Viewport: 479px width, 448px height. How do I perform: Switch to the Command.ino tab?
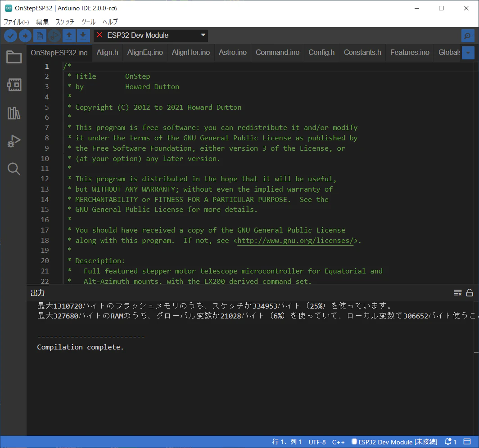coord(278,53)
